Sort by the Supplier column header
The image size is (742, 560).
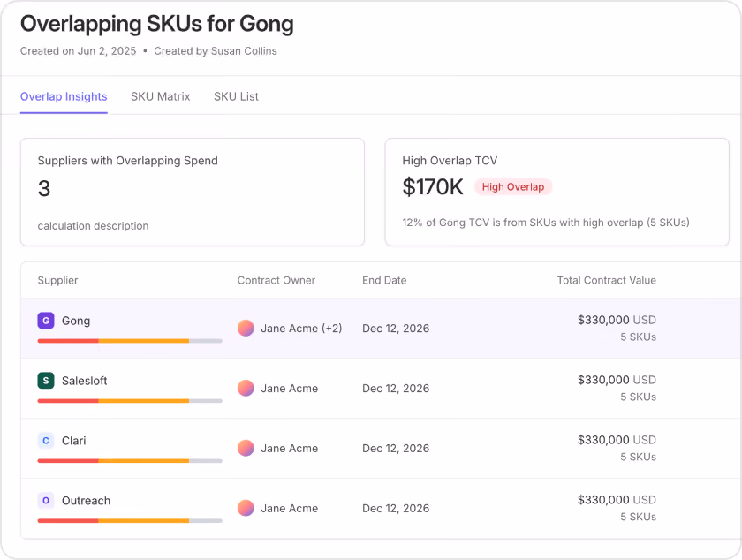(57, 280)
